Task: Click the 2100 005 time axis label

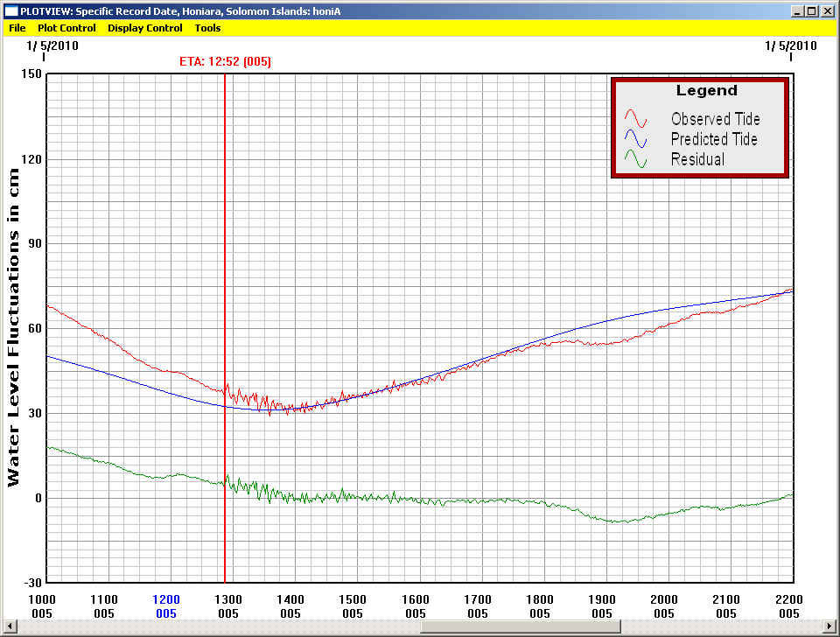Action: point(726,606)
